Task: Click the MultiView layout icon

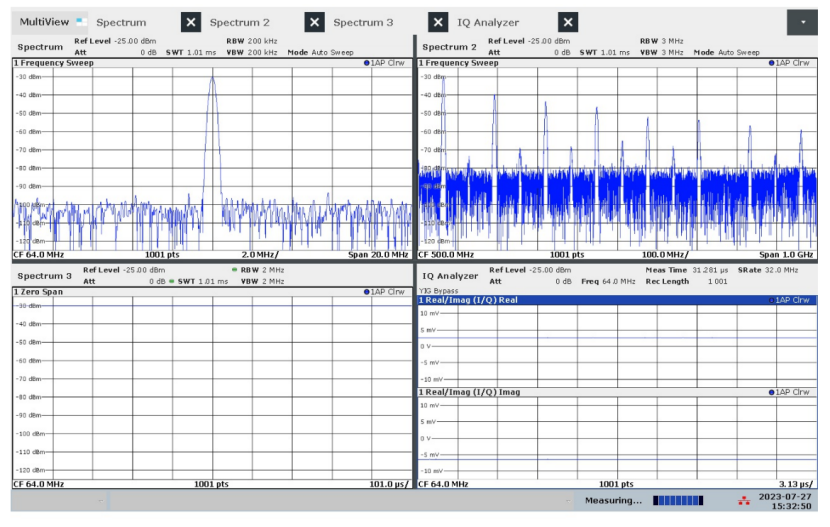Action: click(x=82, y=22)
